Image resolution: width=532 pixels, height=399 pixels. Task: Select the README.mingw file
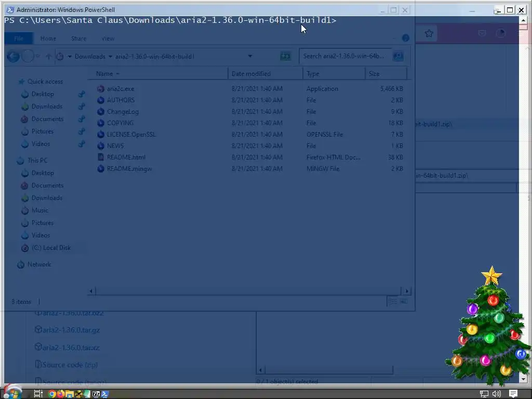129,169
